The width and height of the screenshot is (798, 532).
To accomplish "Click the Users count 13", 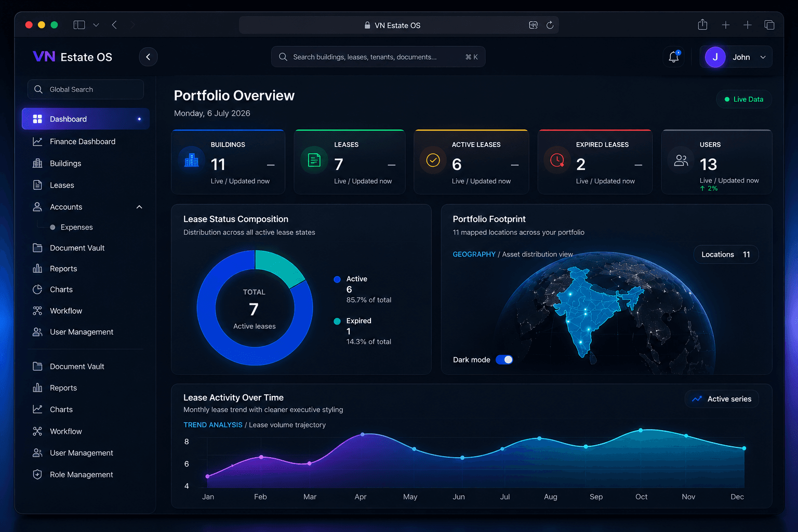I will [x=708, y=164].
